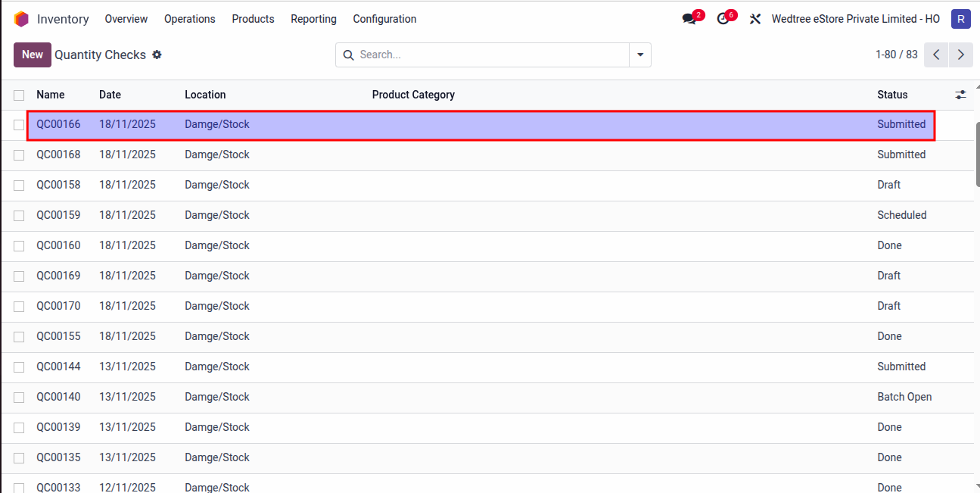
Task: Click the gear icon beside Quantity Checks
Action: tap(157, 55)
